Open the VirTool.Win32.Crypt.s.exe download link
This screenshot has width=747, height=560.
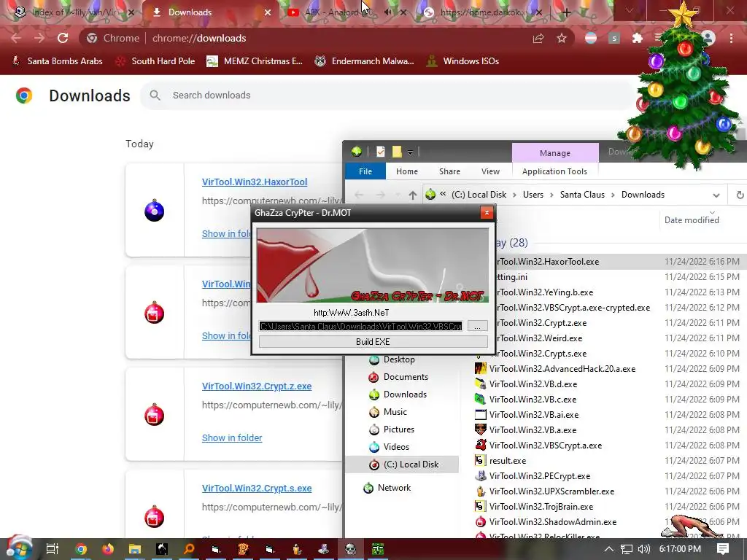coord(257,488)
